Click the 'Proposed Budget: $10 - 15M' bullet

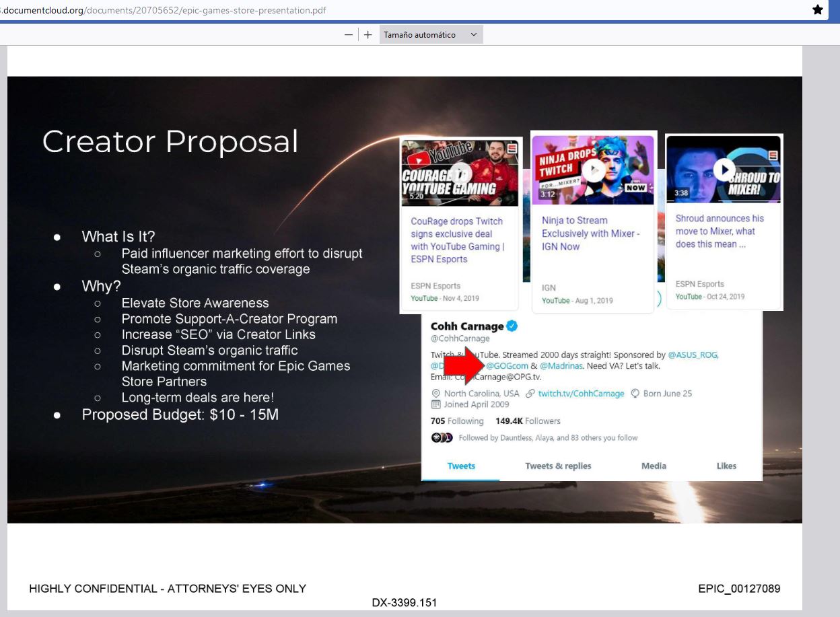(x=180, y=414)
